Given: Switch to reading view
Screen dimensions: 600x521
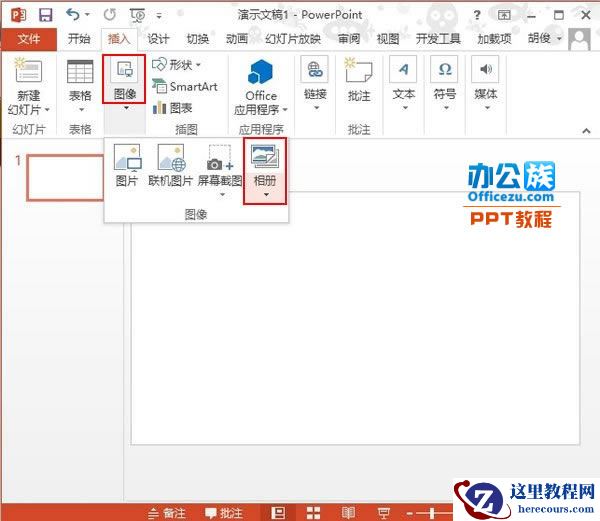Looking at the screenshot, I should pos(348,513).
